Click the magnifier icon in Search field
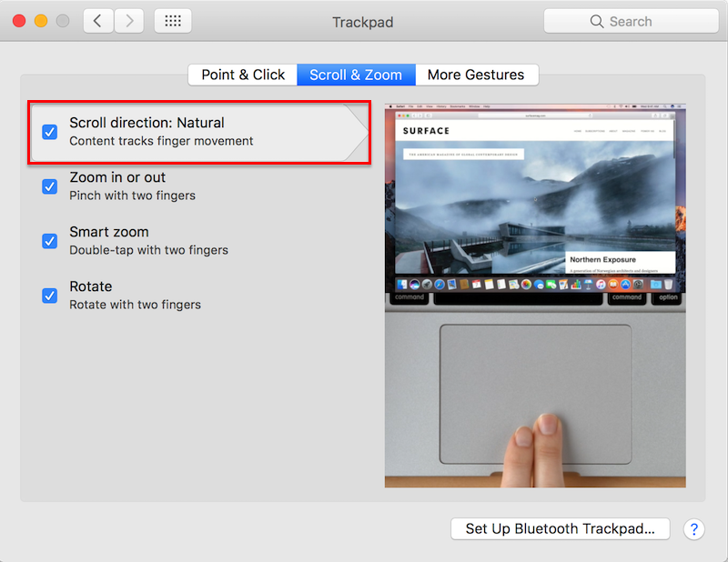728x562 pixels. tap(597, 21)
